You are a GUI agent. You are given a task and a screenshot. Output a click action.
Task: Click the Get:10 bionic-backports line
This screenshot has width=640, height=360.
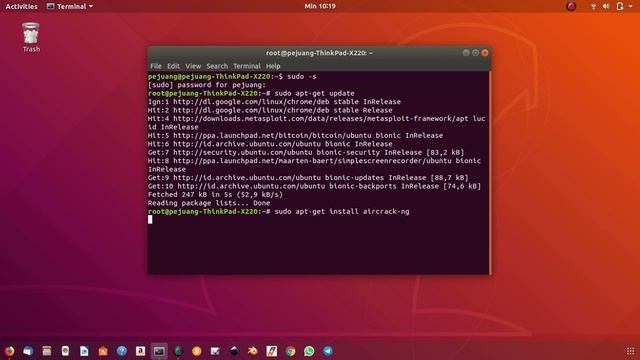click(x=314, y=186)
